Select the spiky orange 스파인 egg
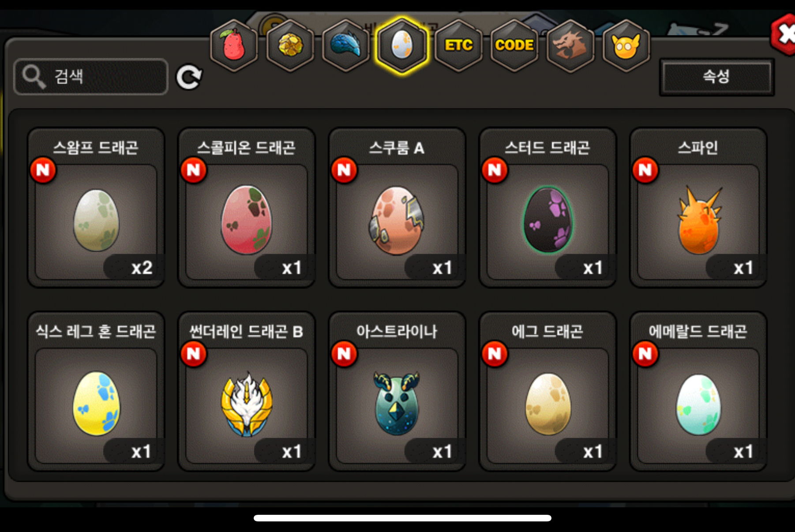 [x=698, y=208]
